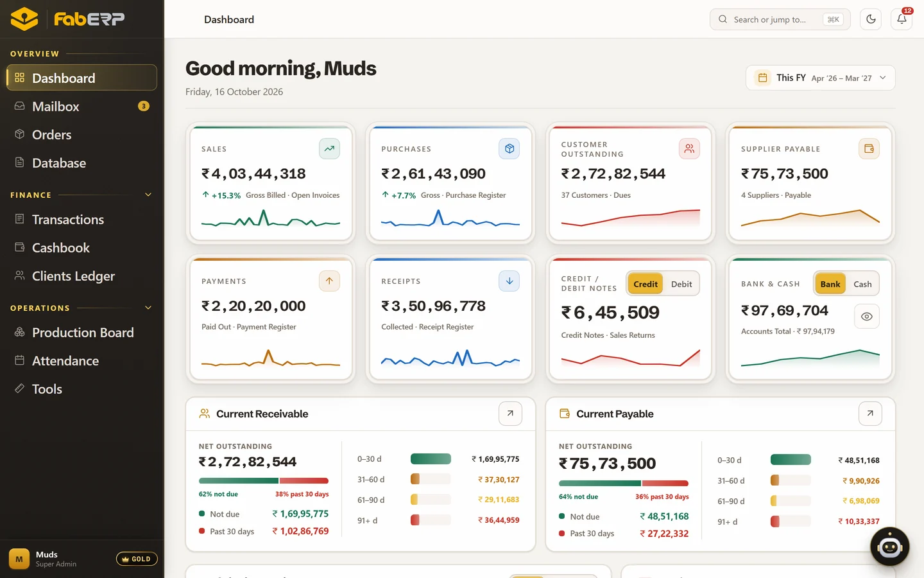
Task: Click the Customer Outstanding people icon
Action: point(689,148)
